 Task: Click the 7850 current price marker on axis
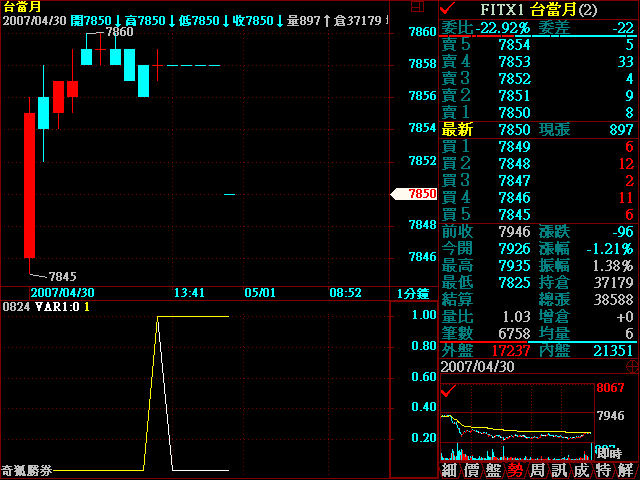click(x=416, y=193)
